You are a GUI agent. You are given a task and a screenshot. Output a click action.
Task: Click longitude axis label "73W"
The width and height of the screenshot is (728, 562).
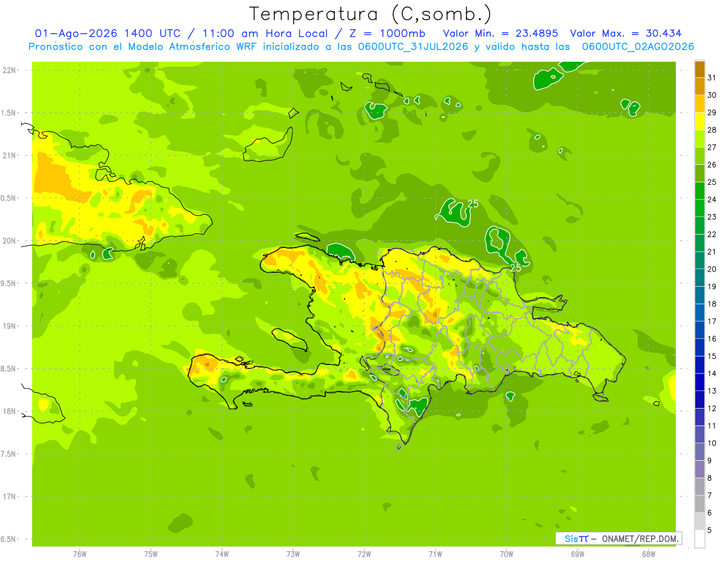293,554
